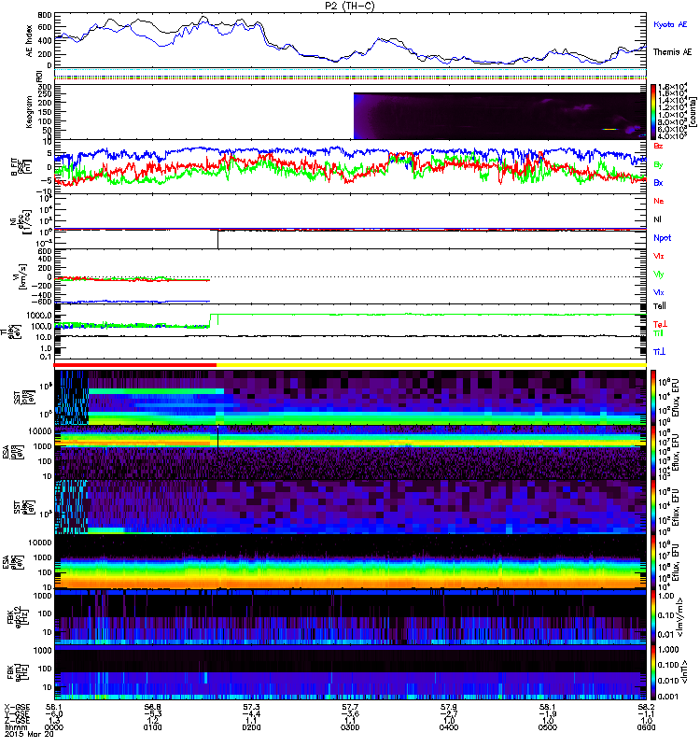
Task: Click the ESA ions spectrogram panel
Action: [x=351, y=452]
